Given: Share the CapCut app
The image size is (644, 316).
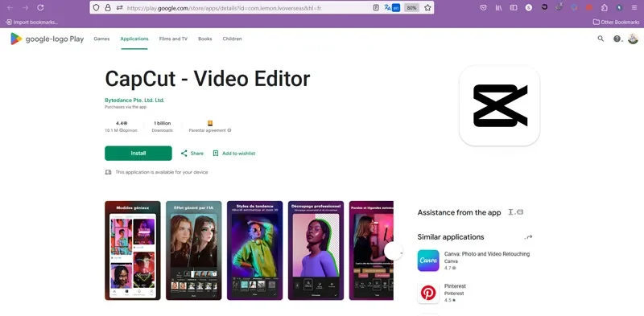Looking at the screenshot, I should point(192,153).
